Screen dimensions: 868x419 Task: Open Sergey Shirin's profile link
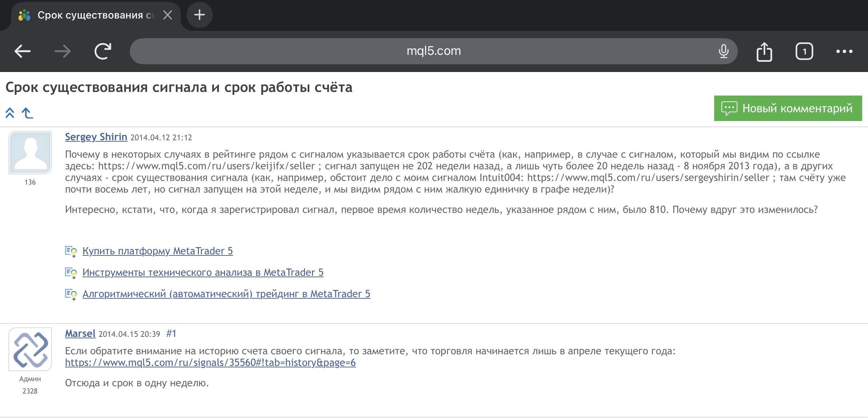coord(96,137)
